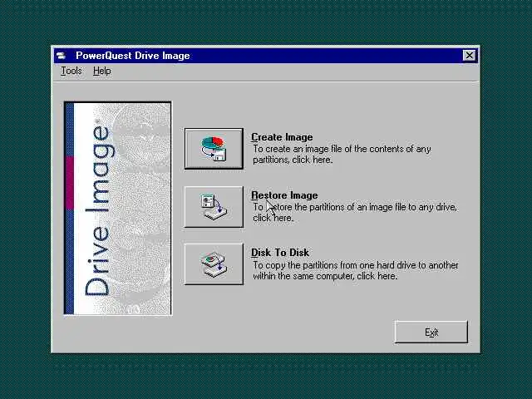Click the Disk To Disk heading text
This screenshot has height=399, width=532.
coord(280,253)
